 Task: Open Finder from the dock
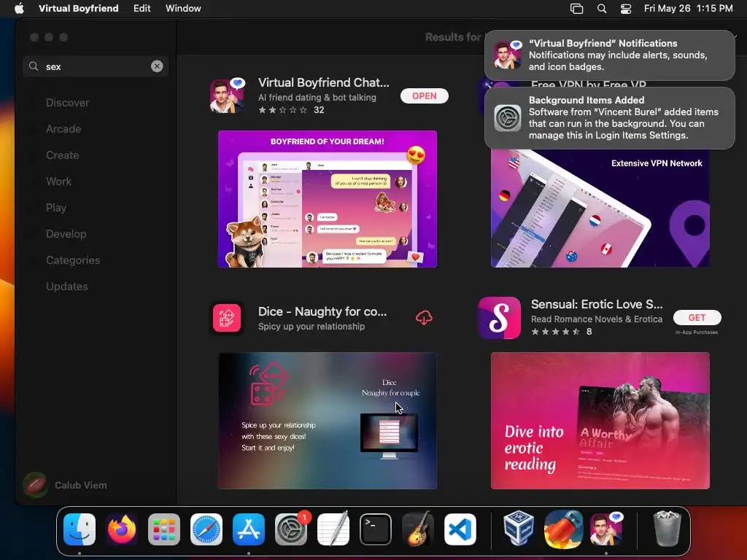pos(79,529)
